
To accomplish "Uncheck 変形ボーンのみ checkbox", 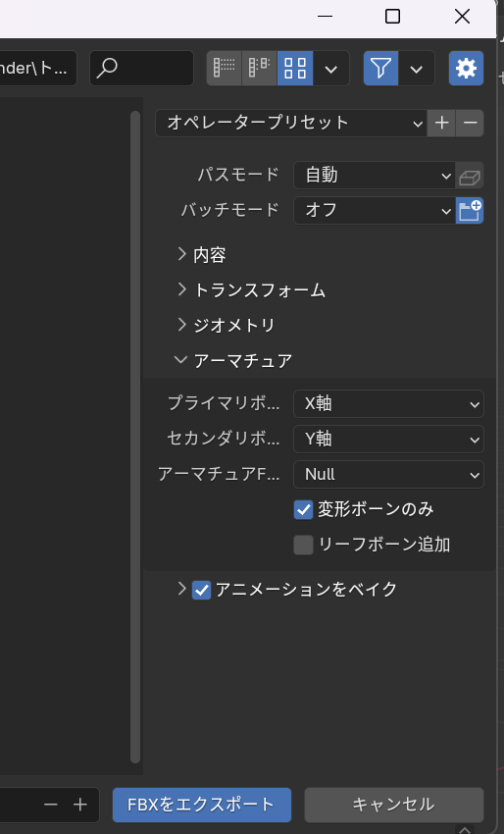I will coord(304,509).
